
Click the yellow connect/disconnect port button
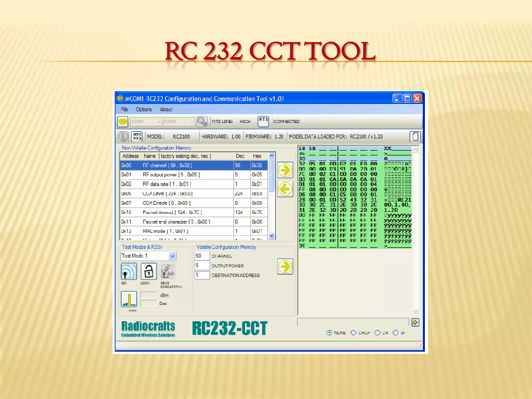(123, 121)
